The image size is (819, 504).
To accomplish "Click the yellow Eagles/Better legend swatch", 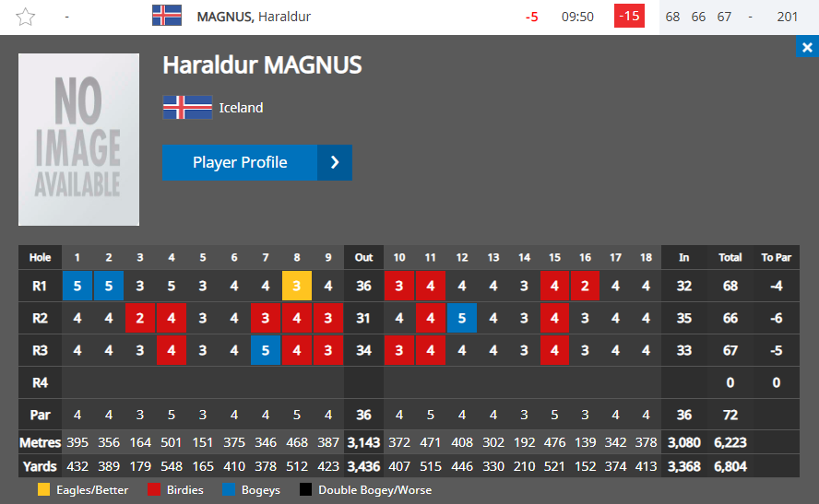I will click(x=44, y=489).
